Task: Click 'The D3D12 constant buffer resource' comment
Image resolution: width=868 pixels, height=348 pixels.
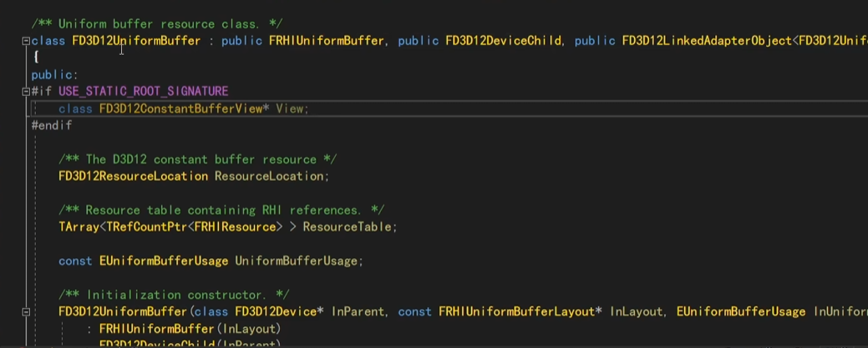Action: 197,159
